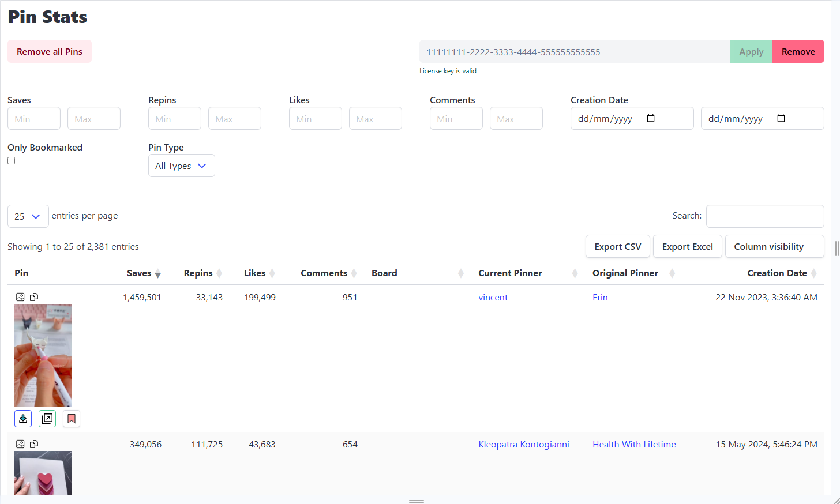Sort table by Creation Date column

(782, 273)
